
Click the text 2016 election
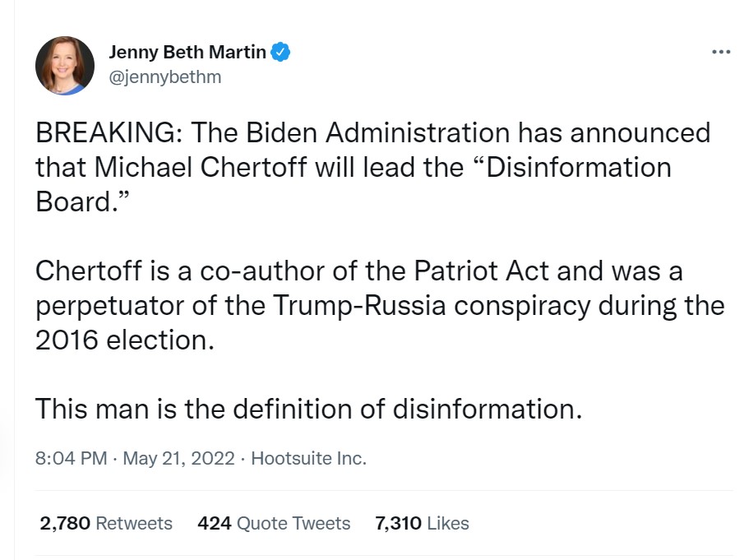click(x=123, y=340)
